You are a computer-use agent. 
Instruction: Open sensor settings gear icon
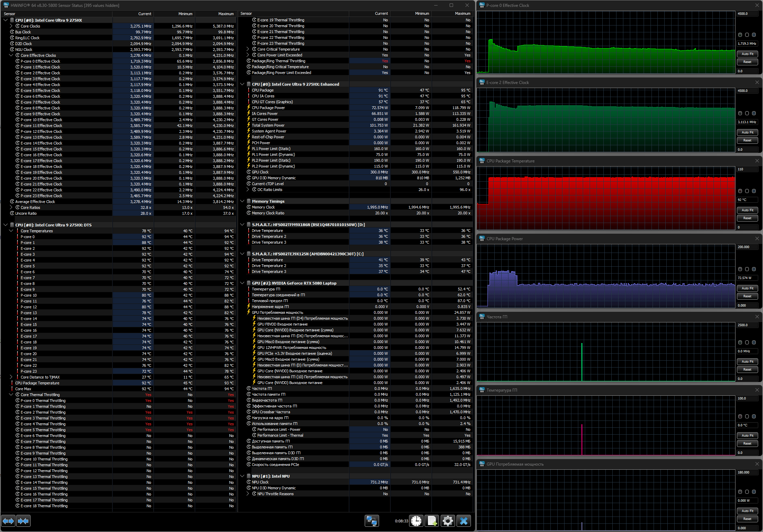click(448, 521)
